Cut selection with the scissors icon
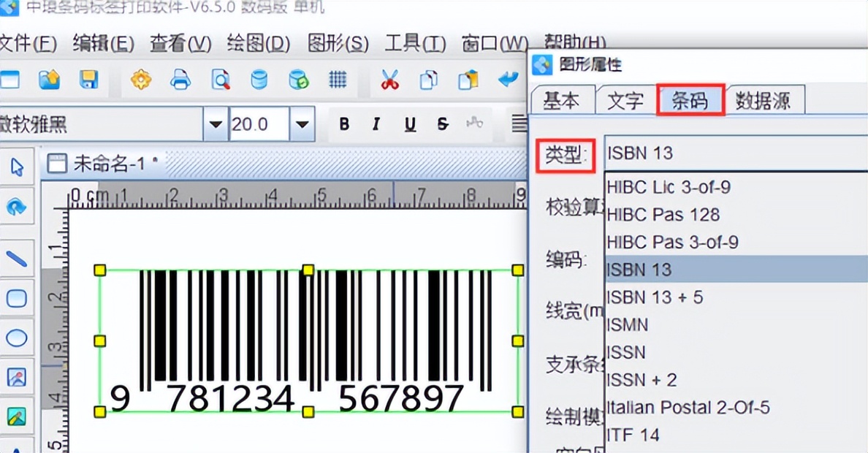 [x=389, y=80]
